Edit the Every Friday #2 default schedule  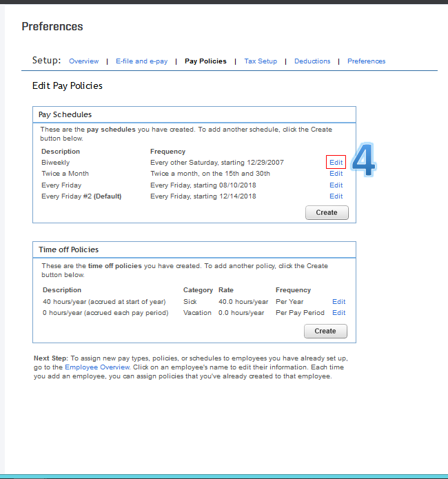[336, 196]
